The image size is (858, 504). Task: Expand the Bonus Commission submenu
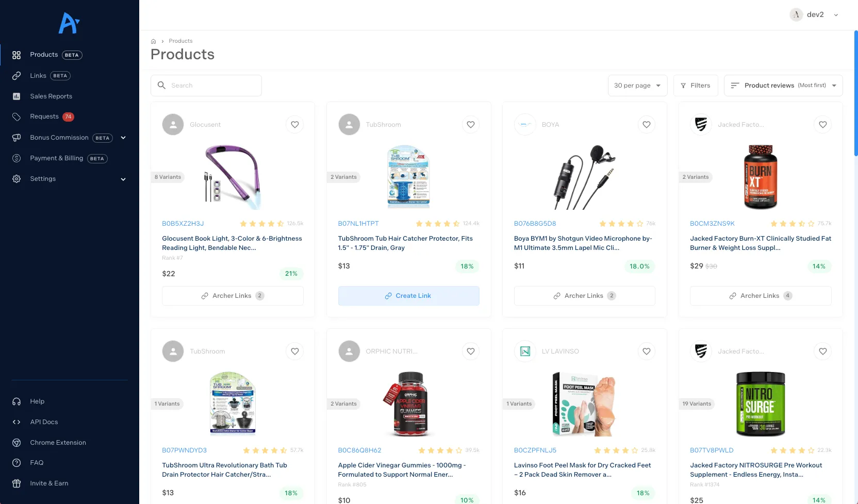pyautogui.click(x=123, y=138)
